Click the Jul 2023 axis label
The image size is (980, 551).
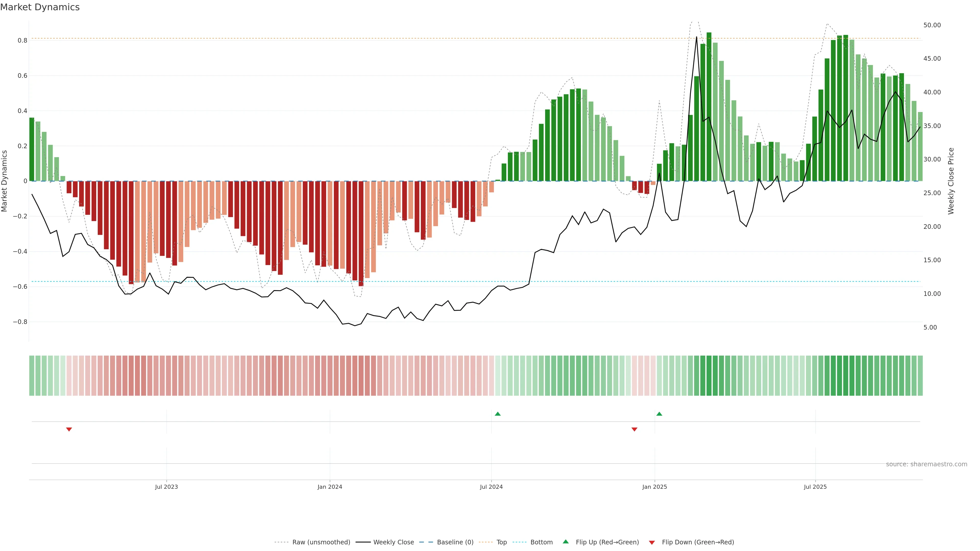pyautogui.click(x=166, y=487)
